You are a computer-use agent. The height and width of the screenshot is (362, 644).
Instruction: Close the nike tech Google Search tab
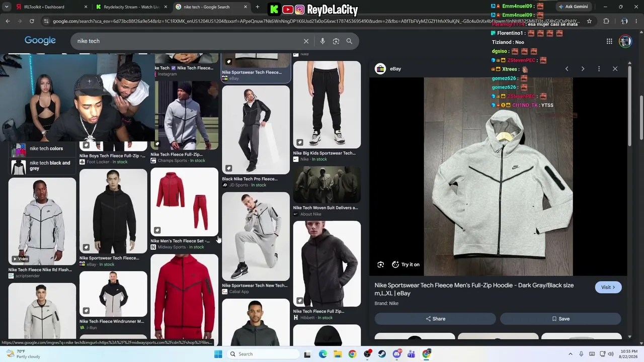pos(246,7)
